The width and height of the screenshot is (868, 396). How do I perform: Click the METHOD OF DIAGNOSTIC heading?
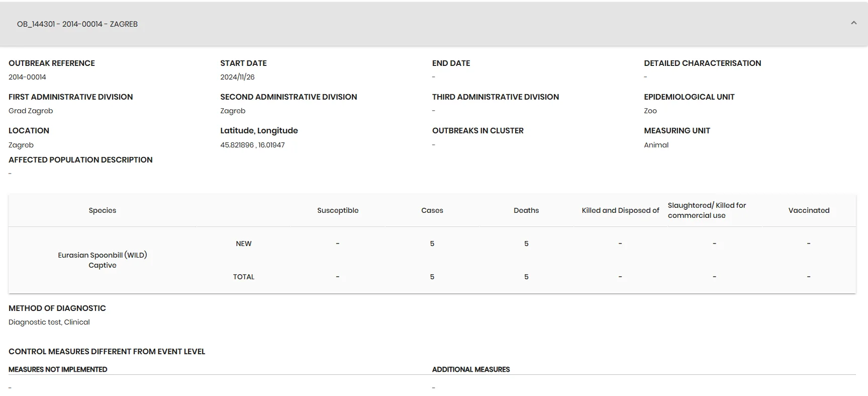pos(57,308)
